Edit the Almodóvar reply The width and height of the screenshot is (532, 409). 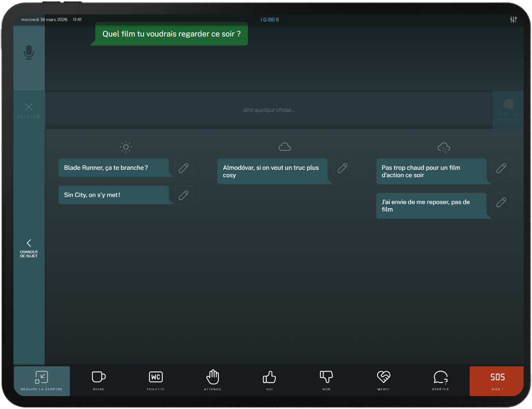coord(343,168)
